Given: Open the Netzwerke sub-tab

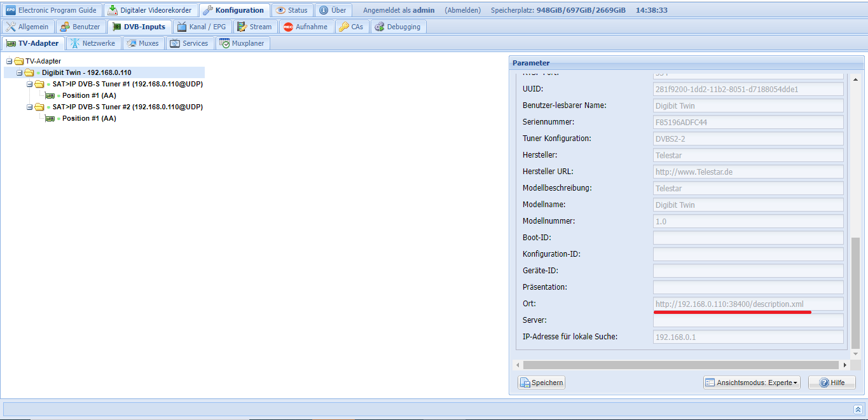Looking at the screenshot, I should tap(93, 43).
